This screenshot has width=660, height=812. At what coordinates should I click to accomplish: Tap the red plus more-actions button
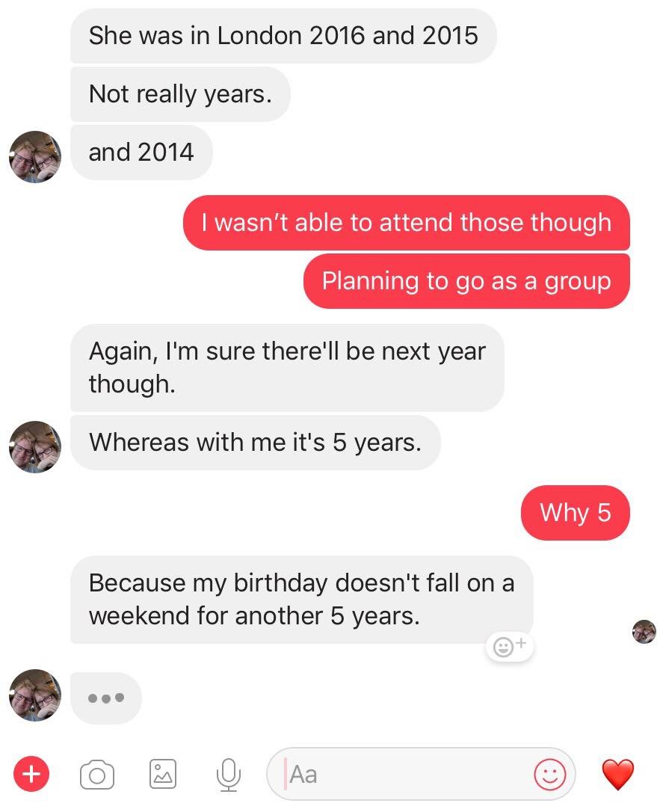[31, 775]
